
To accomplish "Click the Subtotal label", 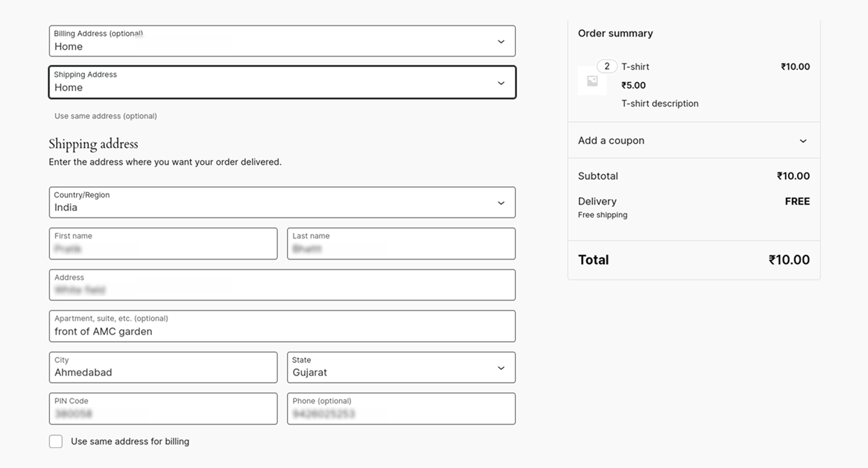I will [598, 176].
